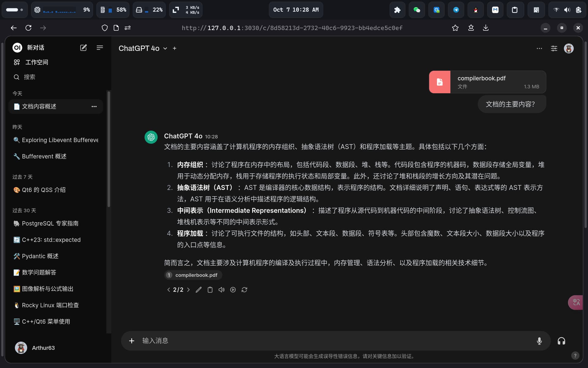This screenshot has width=588, height=368.
Task: Open the 文档内容概述 conversation
Action: coord(56,106)
